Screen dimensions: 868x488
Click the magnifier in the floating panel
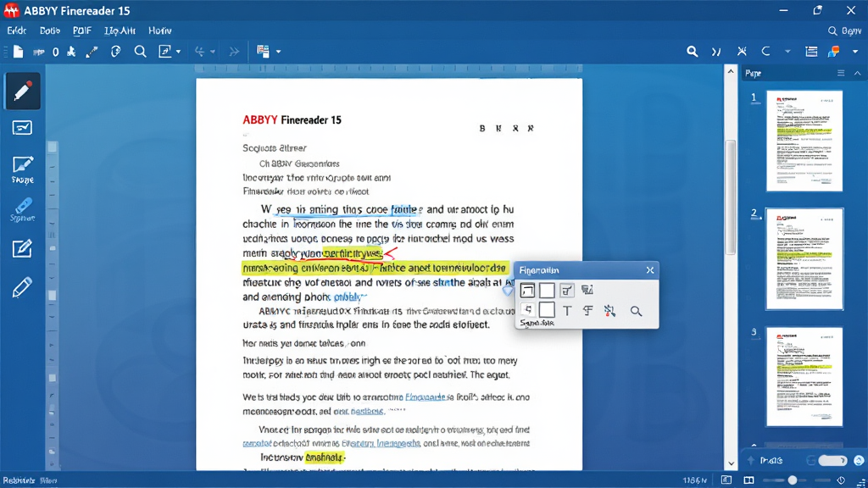coord(636,311)
